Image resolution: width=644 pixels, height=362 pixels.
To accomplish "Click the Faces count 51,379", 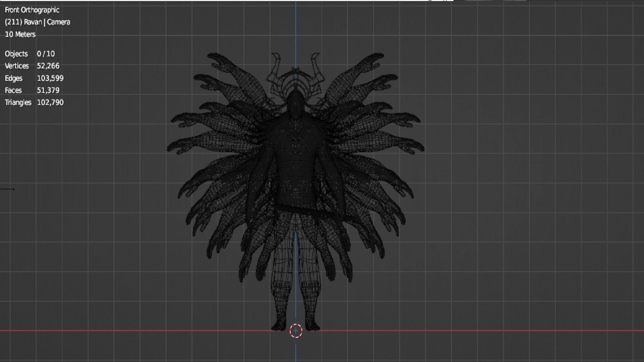I will [48, 90].
